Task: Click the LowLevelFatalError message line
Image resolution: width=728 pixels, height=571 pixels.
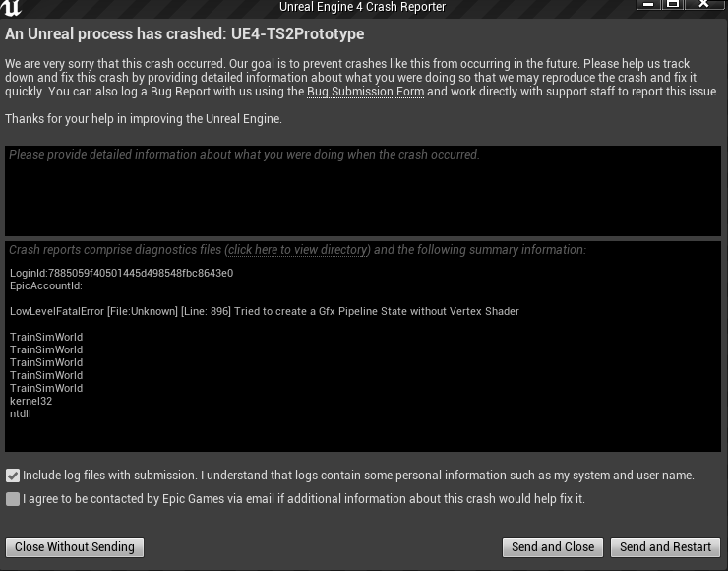Action: click(264, 311)
